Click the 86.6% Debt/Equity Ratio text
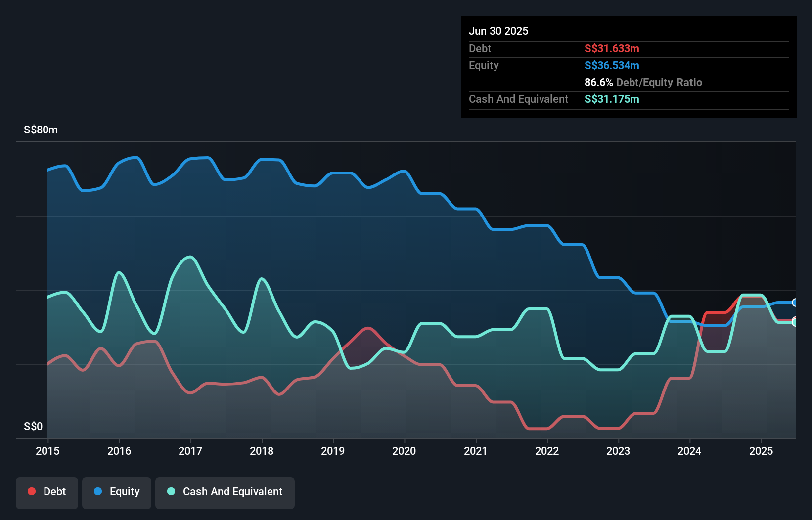 pyautogui.click(x=643, y=82)
